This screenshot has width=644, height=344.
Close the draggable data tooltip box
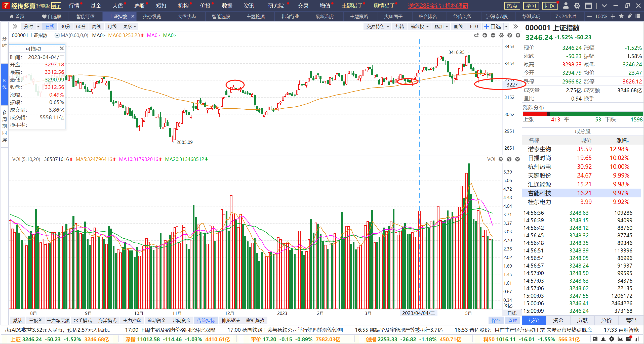62,48
